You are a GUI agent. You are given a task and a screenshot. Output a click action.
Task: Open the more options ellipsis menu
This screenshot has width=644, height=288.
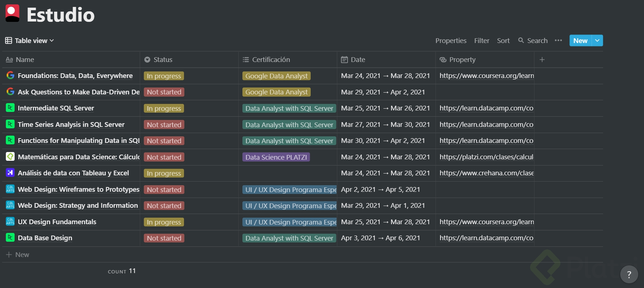(x=558, y=40)
